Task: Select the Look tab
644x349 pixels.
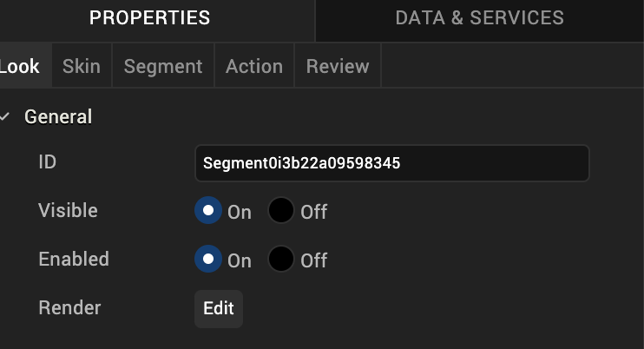Action: (19, 67)
